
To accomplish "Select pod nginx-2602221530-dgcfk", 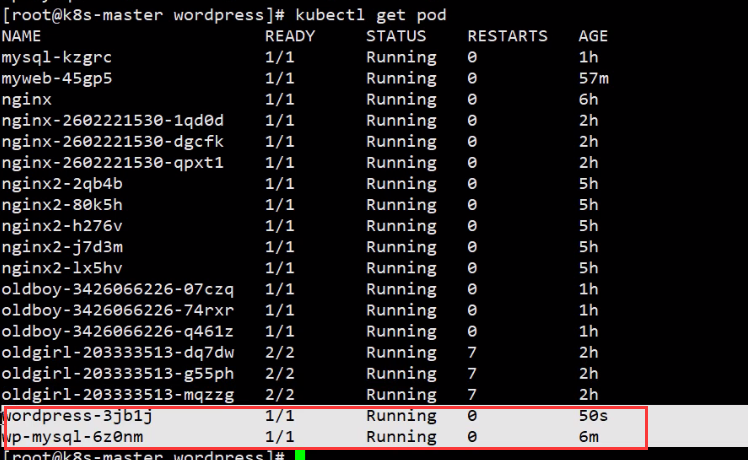I will click(x=113, y=142).
